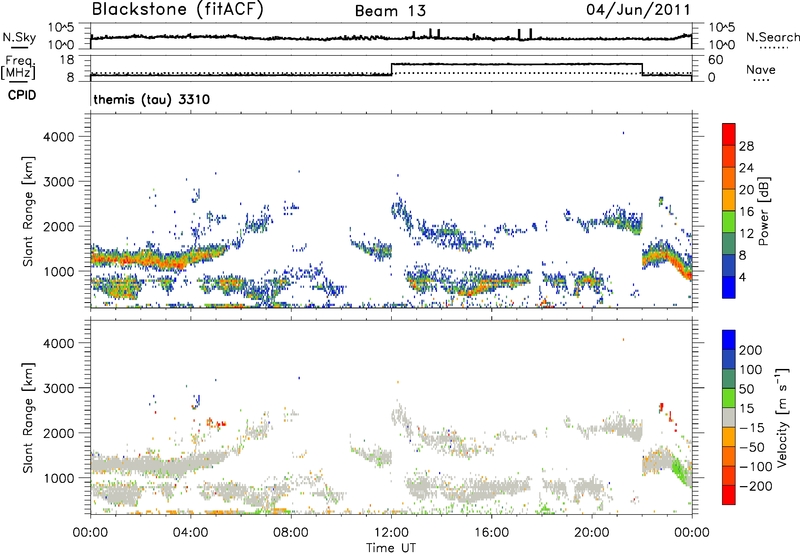Click the 'Blackstone (fitACF)' title text
The height and width of the screenshot is (554, 800).
tap(178, 10)
